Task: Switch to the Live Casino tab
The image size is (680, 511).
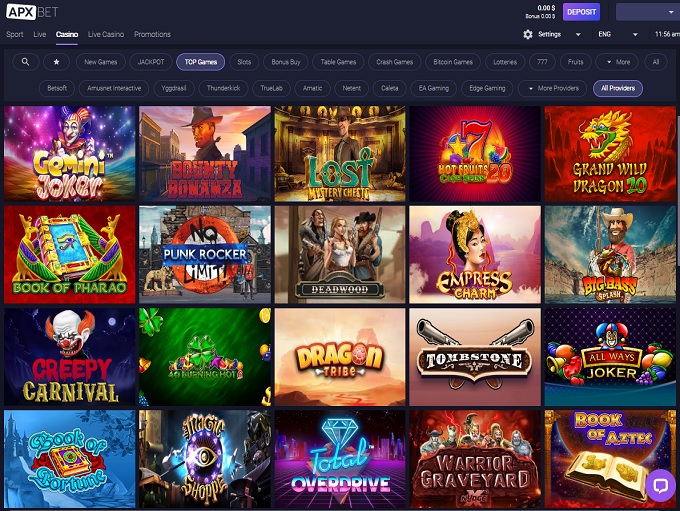Action: pos(106,34)
